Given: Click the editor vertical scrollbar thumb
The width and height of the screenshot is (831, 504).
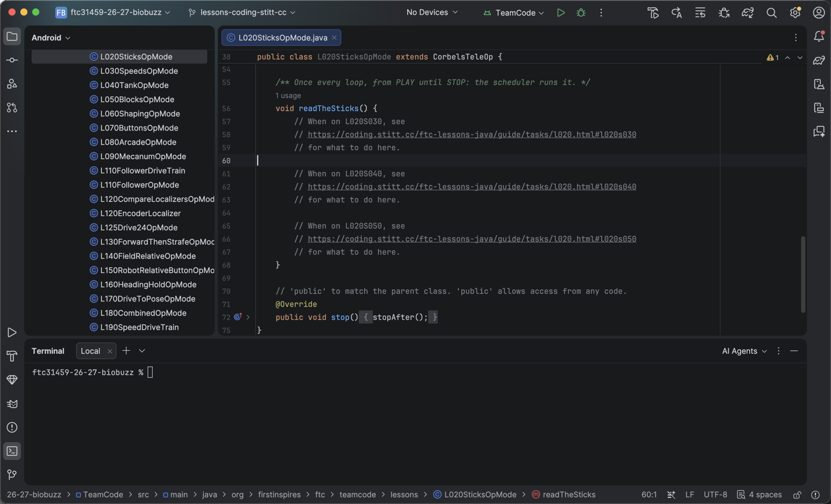Looking at the screenshot, I should tap(803, 274).
